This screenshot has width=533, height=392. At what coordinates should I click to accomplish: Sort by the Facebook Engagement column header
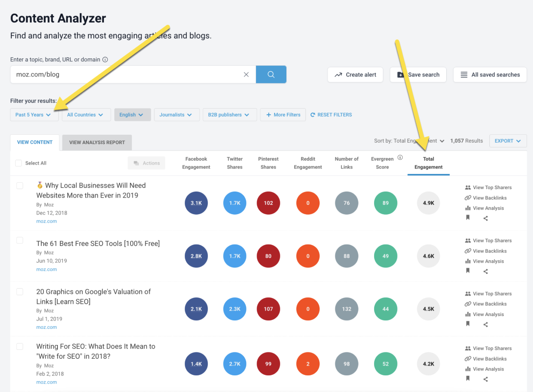click(x=196, y=163)
